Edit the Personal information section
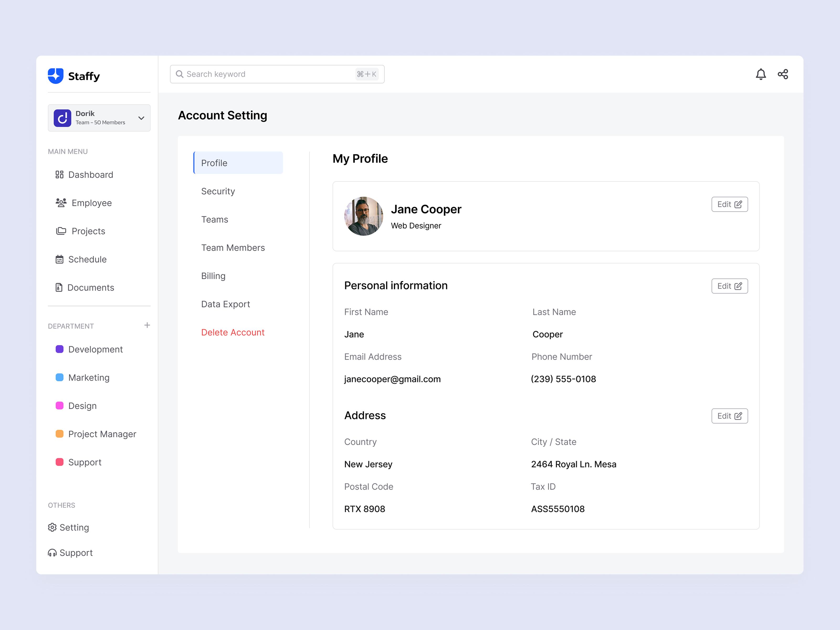Viewport: 840px width, 630px height. pos(729,286)
